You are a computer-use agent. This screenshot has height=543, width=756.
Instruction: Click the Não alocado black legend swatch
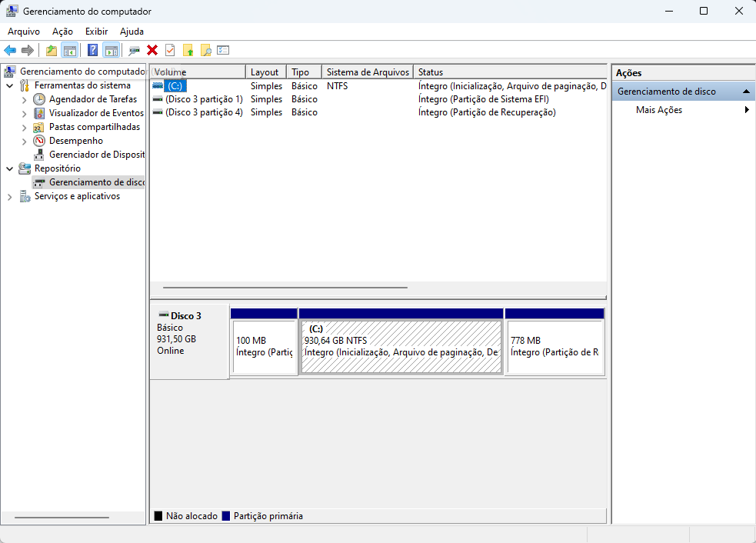click(158, 516)
